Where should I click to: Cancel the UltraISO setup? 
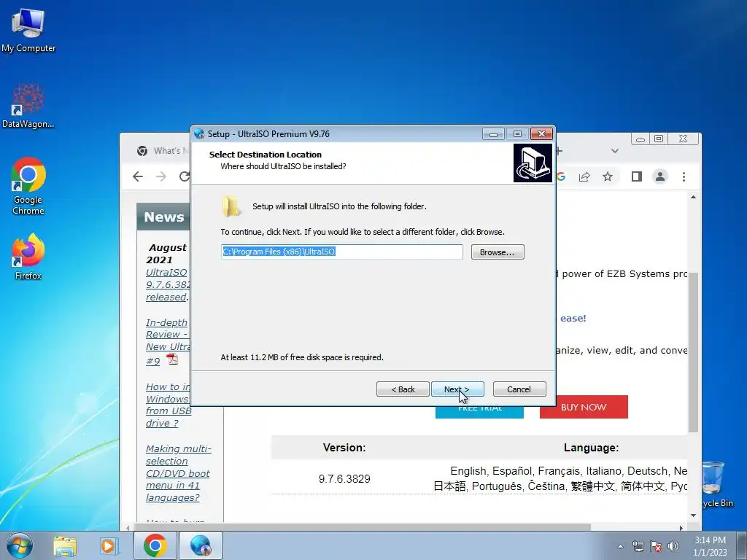pos(519,389)
